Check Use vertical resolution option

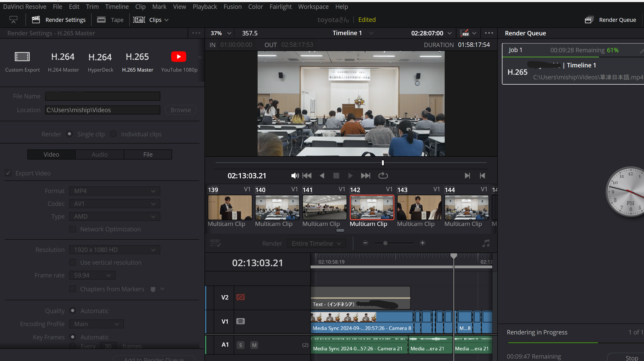tap(73, 262)
